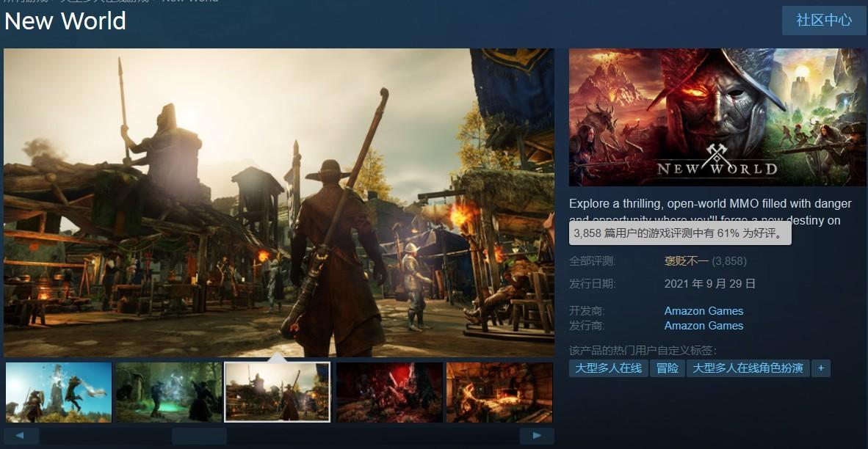
Task: Open the 大型多人在线角色扮演 tag
Action: click(x=748, y=368)
